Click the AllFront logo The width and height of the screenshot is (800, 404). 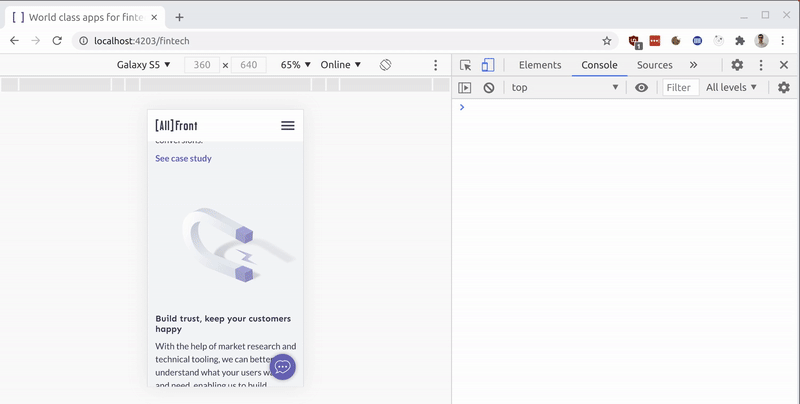(x=176, y=125)
